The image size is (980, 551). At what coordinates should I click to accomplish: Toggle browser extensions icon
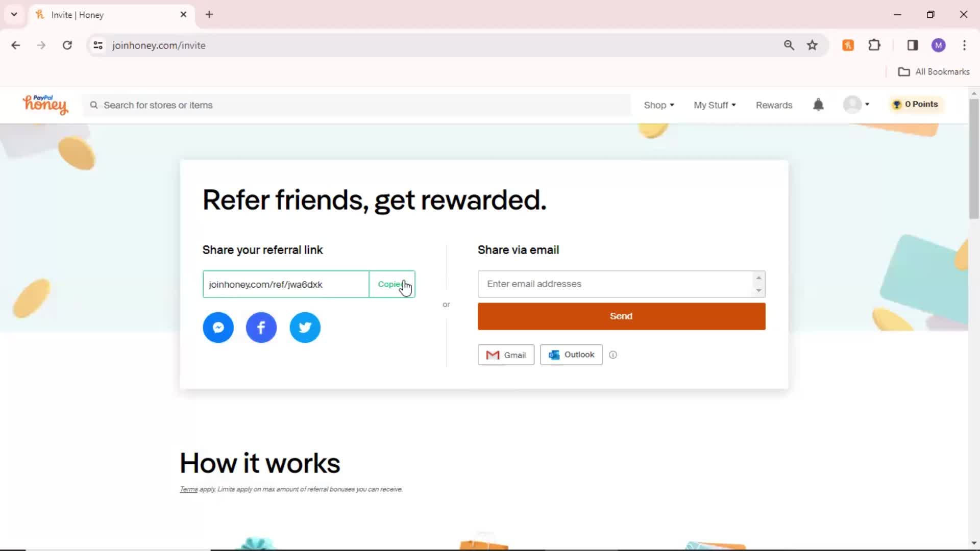pyautogui.click(x=875, y=45)
